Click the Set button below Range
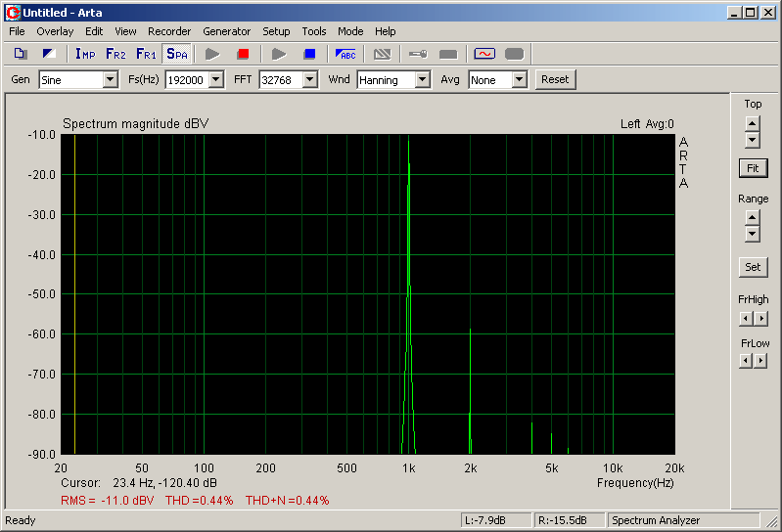This screenshot has height=532, width=782. point(752,267)
